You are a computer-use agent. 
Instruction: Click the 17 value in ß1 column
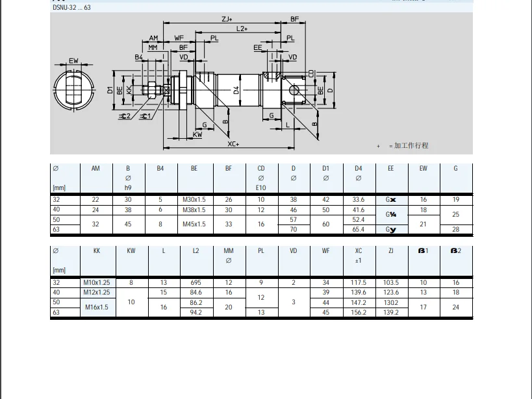(x=423, y=307)
